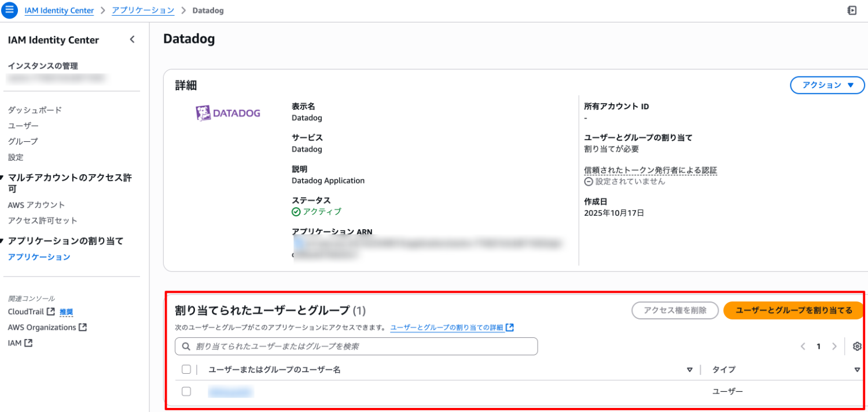Viewport: 868px width, 412px height.
Task: Click the next page arrow in pagination
Action: 834,346
